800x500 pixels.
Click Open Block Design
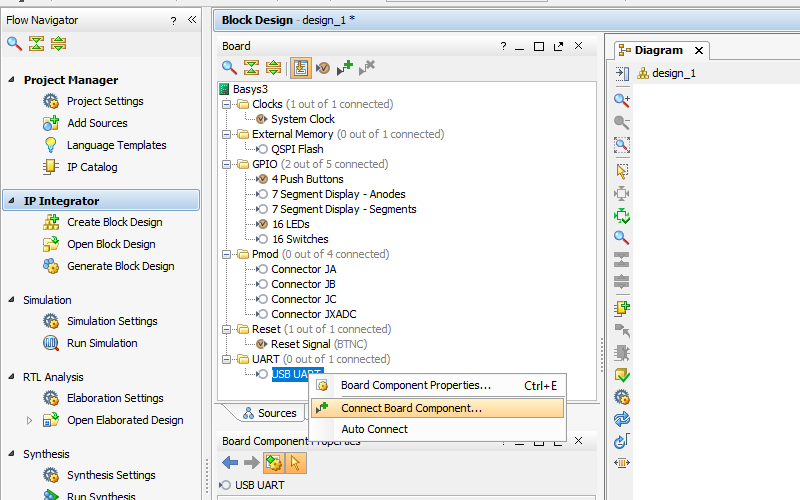(x=111, y=244)
